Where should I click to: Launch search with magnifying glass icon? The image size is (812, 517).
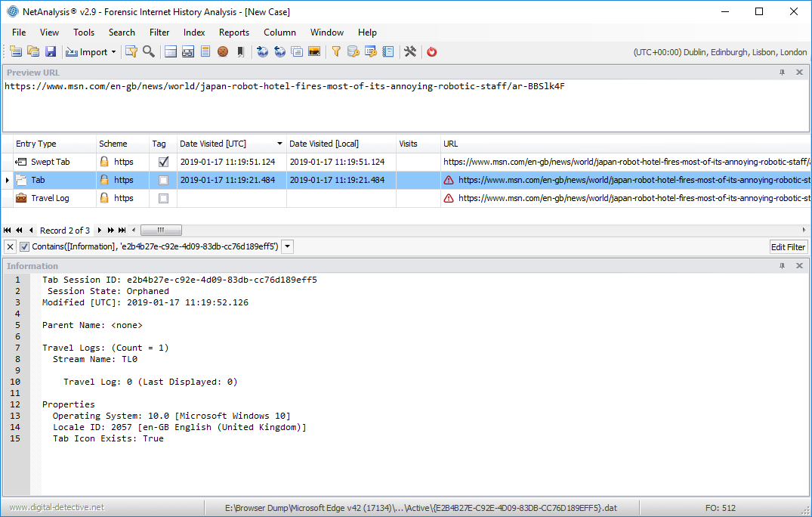coord(149,51)
